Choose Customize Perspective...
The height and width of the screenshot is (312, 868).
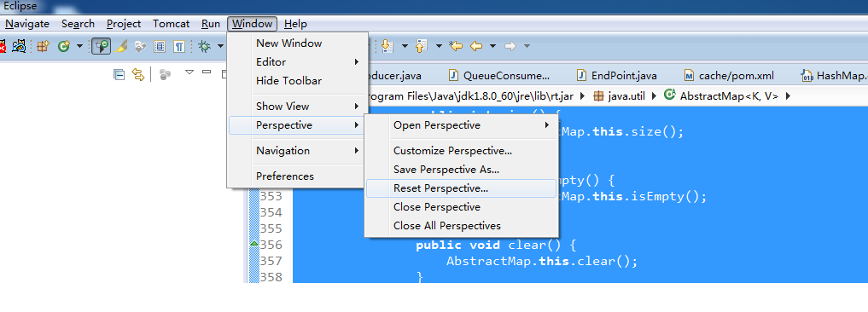(x=461, y=151)
